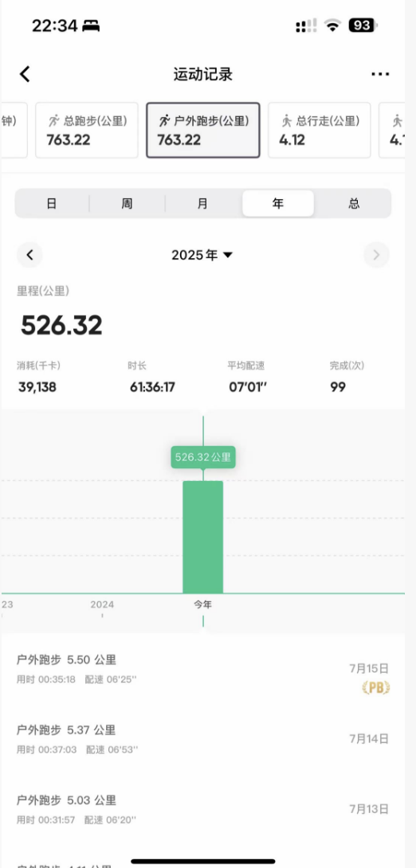Open the 5.50 公里 run on 7月15日
This screenshot has height=868, width=416.
202,669
